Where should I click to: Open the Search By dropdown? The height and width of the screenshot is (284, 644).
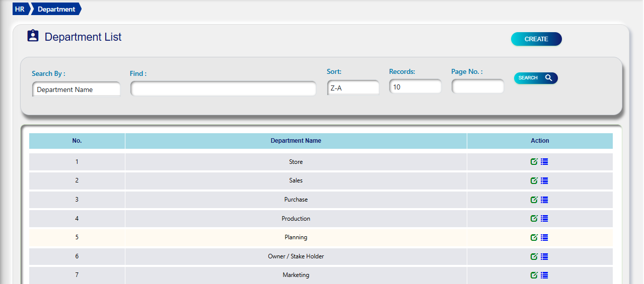76,89
